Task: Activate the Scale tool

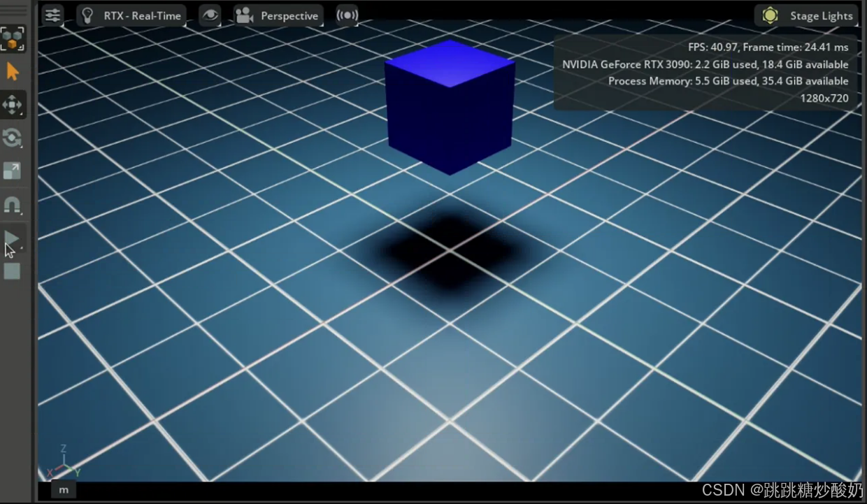Action: [13, 171]
